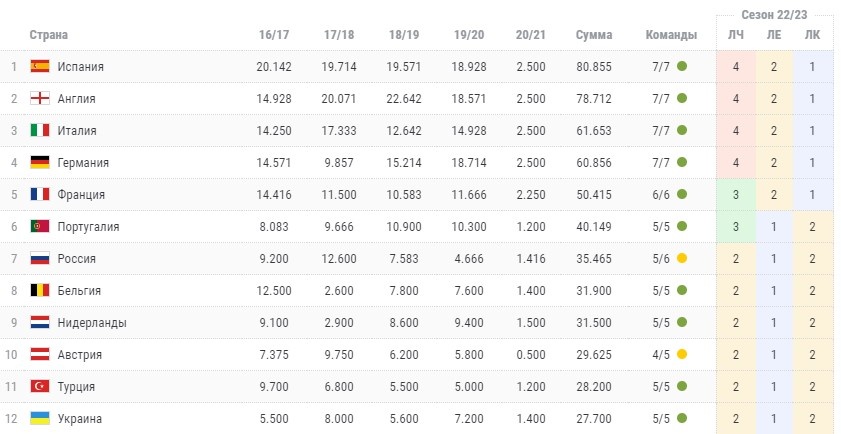Image resolution: width=841 pixels, height=434 pixels.
Task: Click Russia's yellow status dot
Action: (682, 259)
